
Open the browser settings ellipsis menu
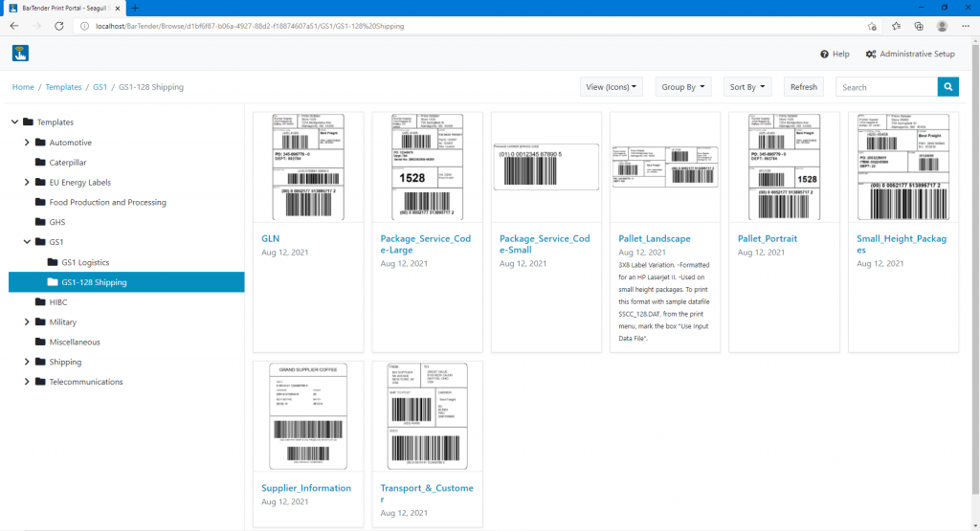click(x=966, y=26)
